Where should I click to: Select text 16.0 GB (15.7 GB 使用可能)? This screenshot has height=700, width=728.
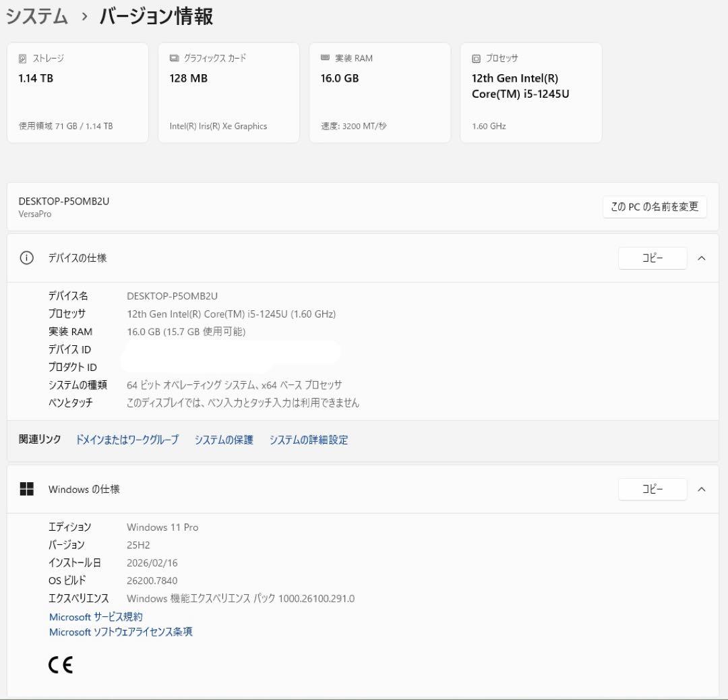186,332
